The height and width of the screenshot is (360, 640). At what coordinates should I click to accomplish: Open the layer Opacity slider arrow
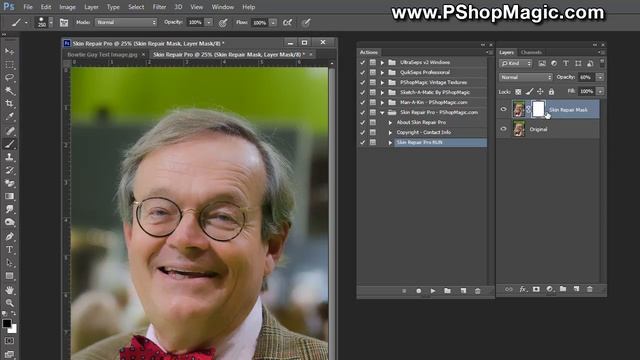point(600,77)
